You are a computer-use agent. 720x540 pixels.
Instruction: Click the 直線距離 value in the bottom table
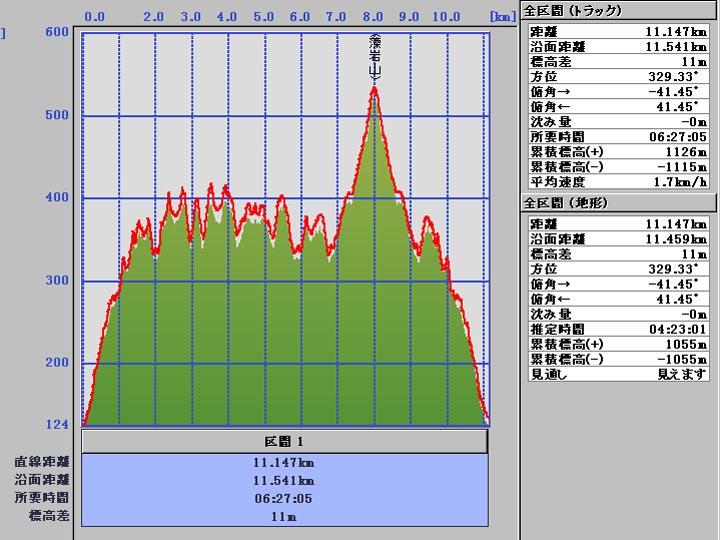(x=285, y=463)
